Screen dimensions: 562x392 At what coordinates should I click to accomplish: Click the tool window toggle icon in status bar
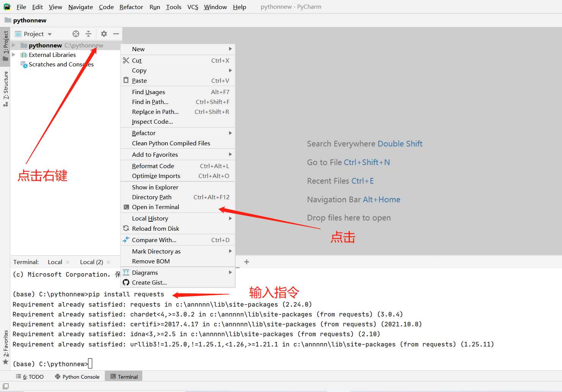tap(6, 386)
